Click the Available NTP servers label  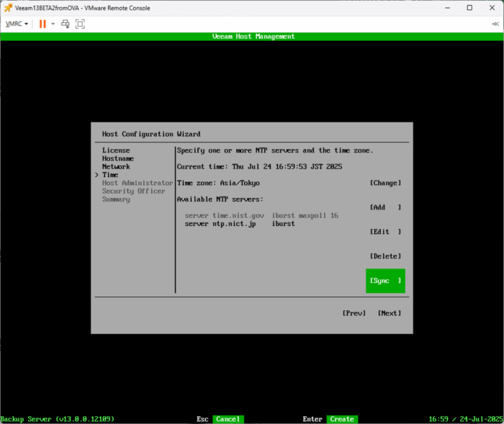(x=220, y=199)
